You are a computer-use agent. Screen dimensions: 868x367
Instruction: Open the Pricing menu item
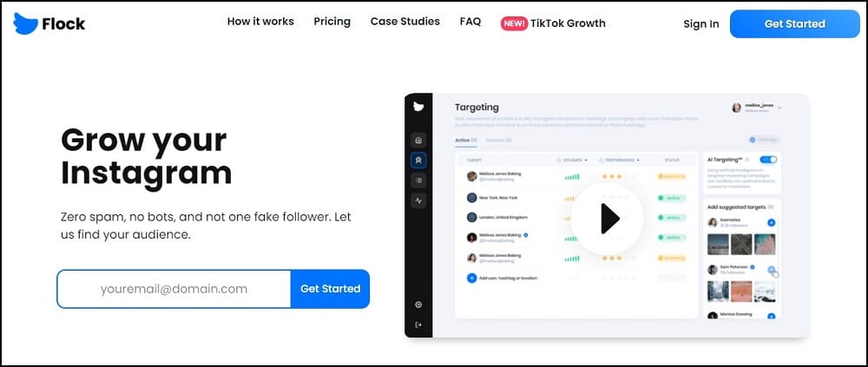point(332,22)
